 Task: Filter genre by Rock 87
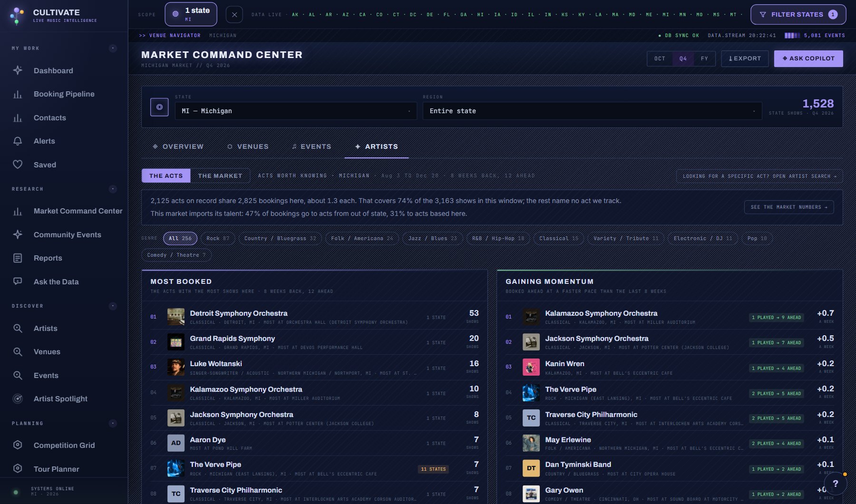(218, 238)
